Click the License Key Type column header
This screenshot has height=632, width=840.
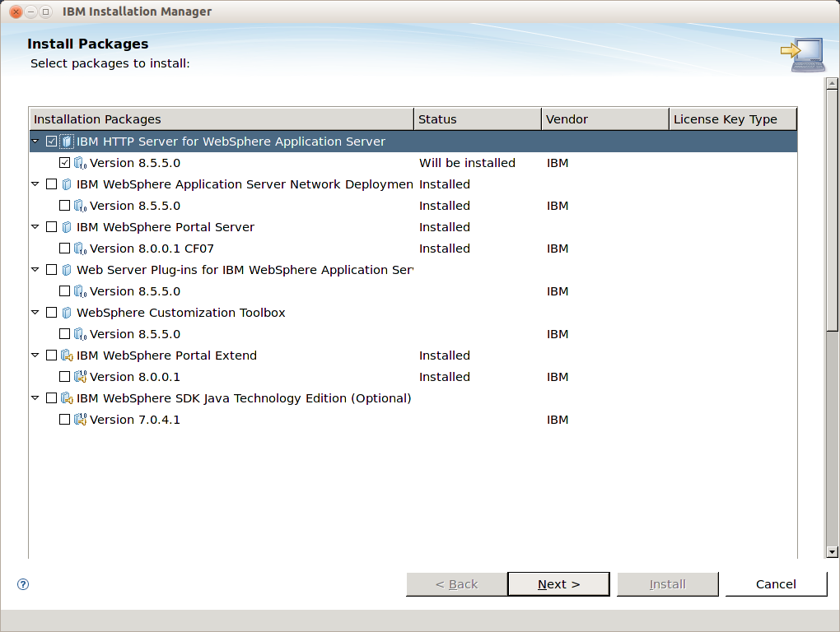[x=733, y=118]
